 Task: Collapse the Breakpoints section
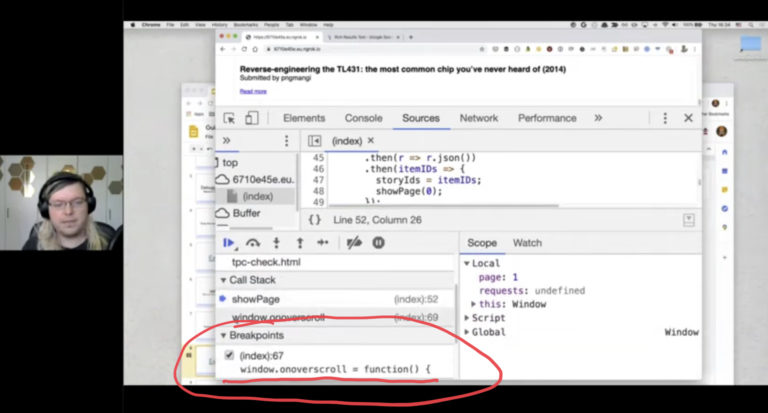223,336
